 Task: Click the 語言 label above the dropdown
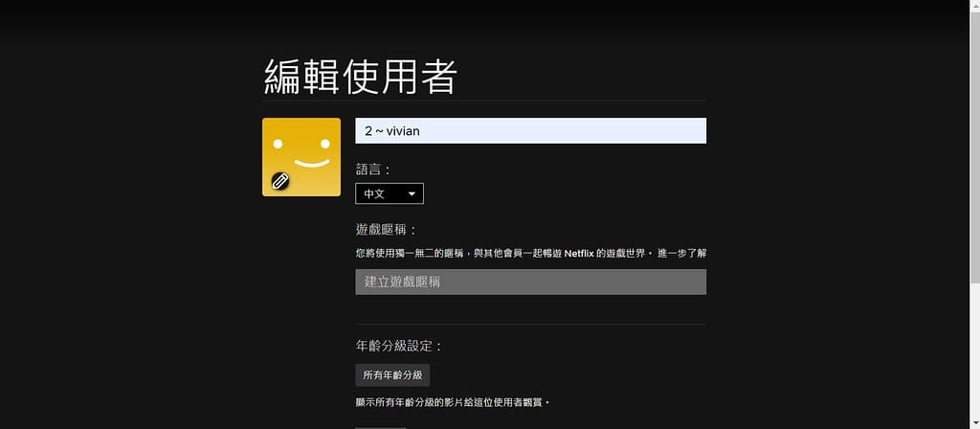pos(373,169)
